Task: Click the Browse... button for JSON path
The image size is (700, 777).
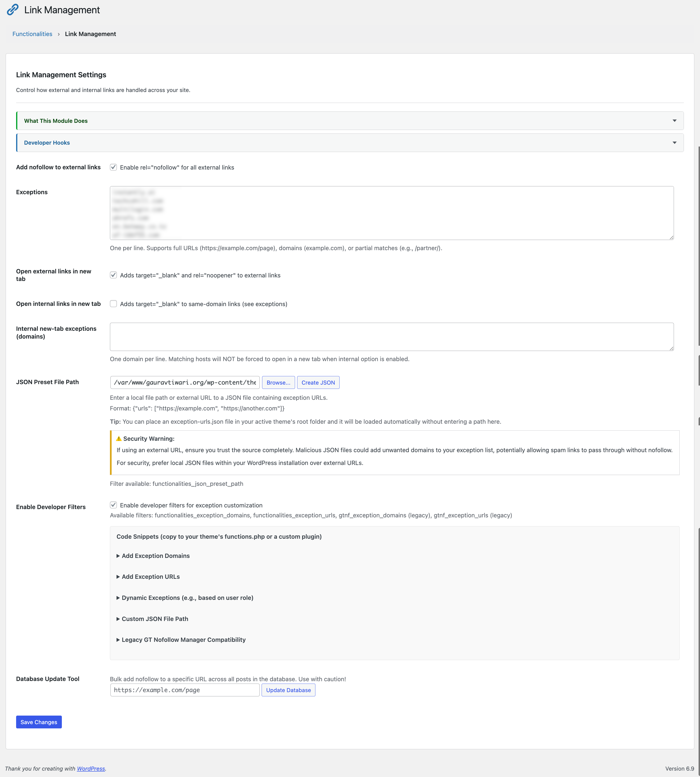Action: pyautogui.click(x=278, y=382)
